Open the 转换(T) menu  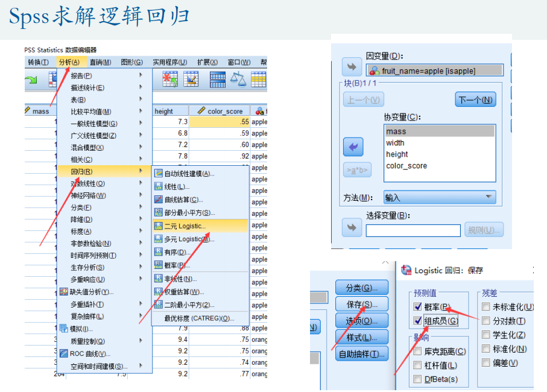[x=39, y=62]
